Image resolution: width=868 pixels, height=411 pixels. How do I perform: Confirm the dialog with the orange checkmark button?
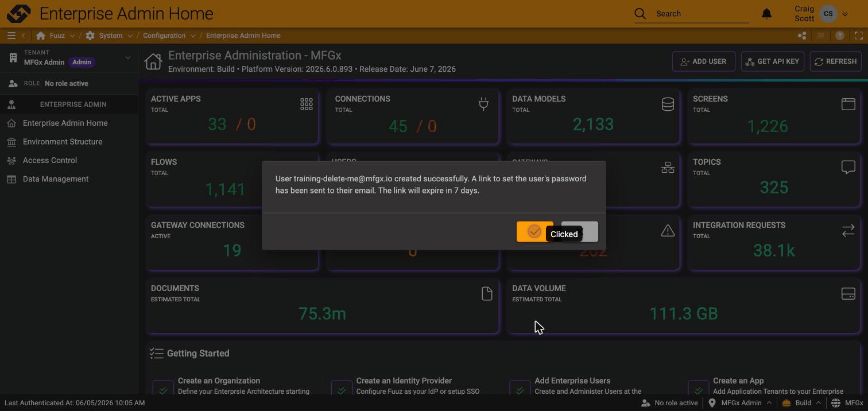coord(534,232)
